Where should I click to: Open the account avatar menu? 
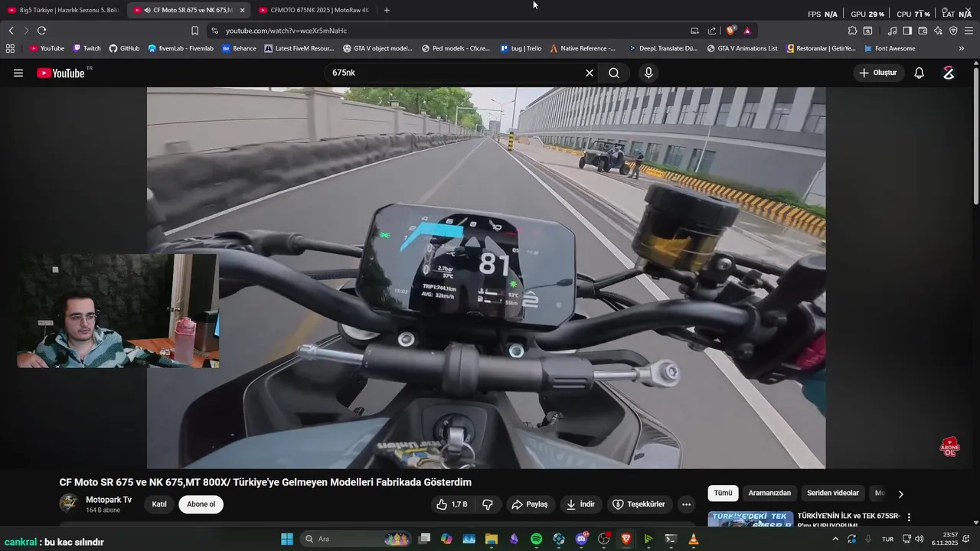[949, 73]
